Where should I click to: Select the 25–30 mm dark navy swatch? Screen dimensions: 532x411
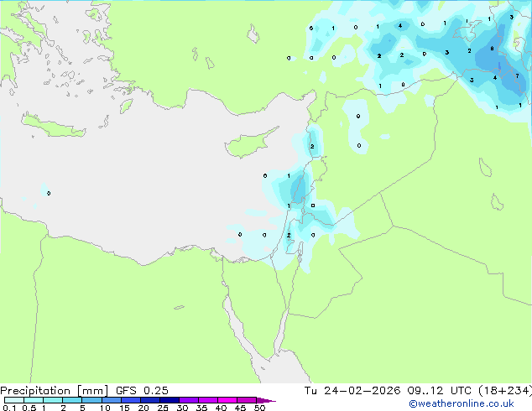[170, 400]
